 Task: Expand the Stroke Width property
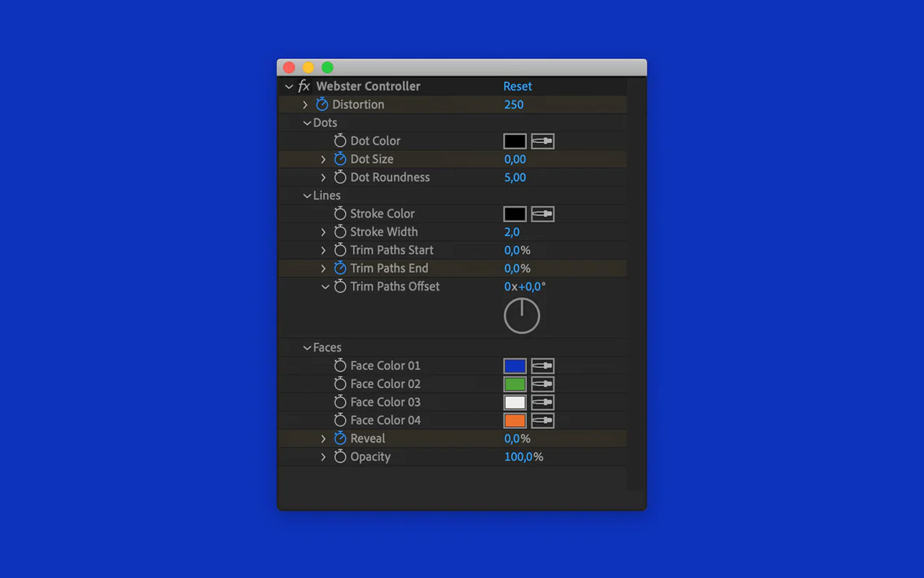(x=323, y=232)
